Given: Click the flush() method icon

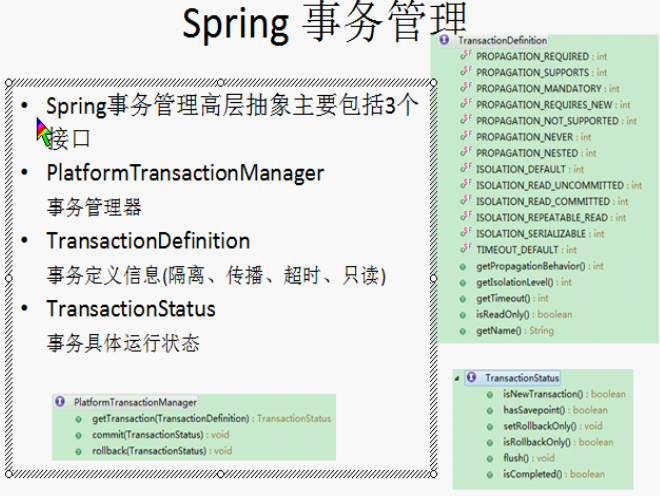Looking at the screenshot, I should point(490,459).
